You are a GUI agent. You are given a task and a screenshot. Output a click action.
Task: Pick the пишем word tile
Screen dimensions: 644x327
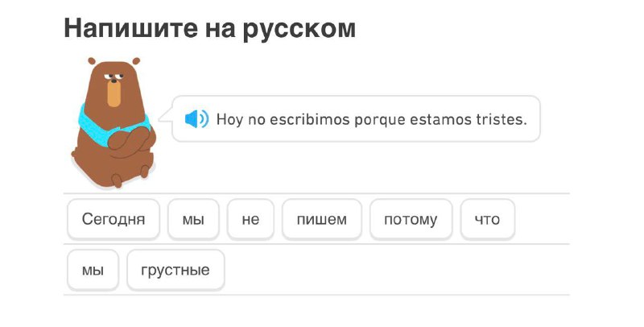[322, 219]
